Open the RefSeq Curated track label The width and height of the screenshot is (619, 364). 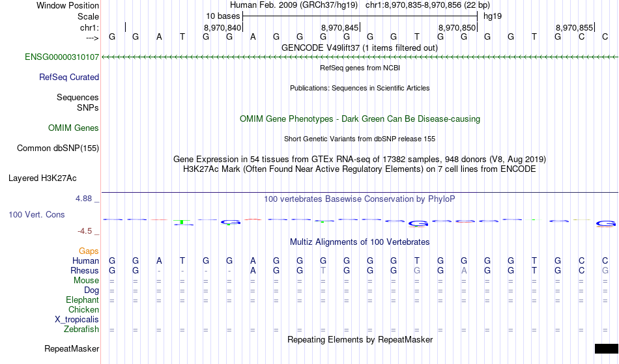click(68, 77)
